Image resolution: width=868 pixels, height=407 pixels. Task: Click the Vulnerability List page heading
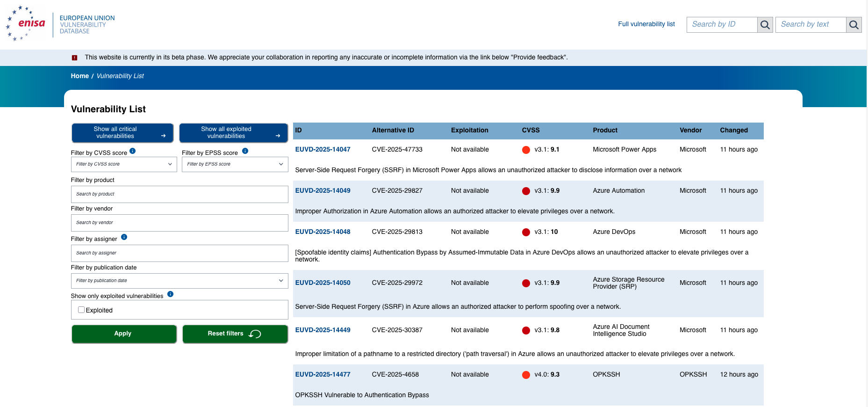(x=108, y=109)
